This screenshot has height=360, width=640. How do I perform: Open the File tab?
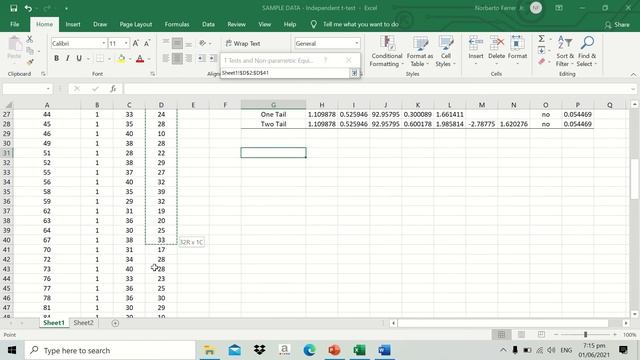point(15,24)
